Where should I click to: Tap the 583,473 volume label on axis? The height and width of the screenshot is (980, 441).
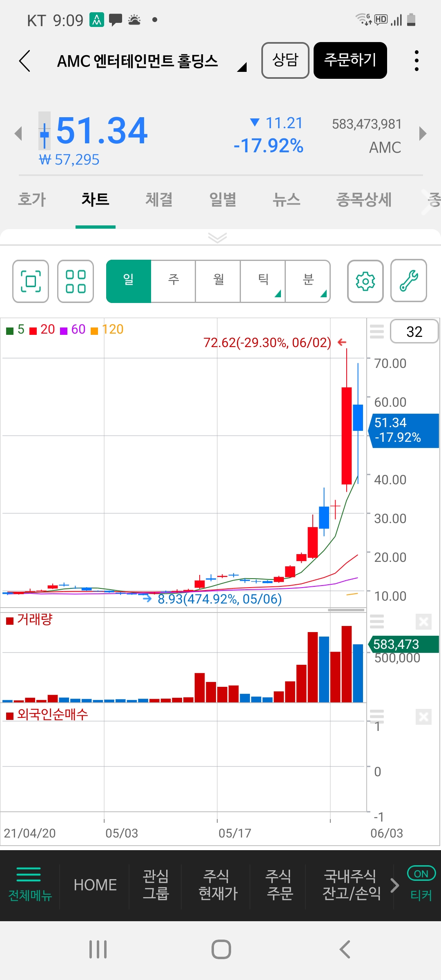pos(404,644)
